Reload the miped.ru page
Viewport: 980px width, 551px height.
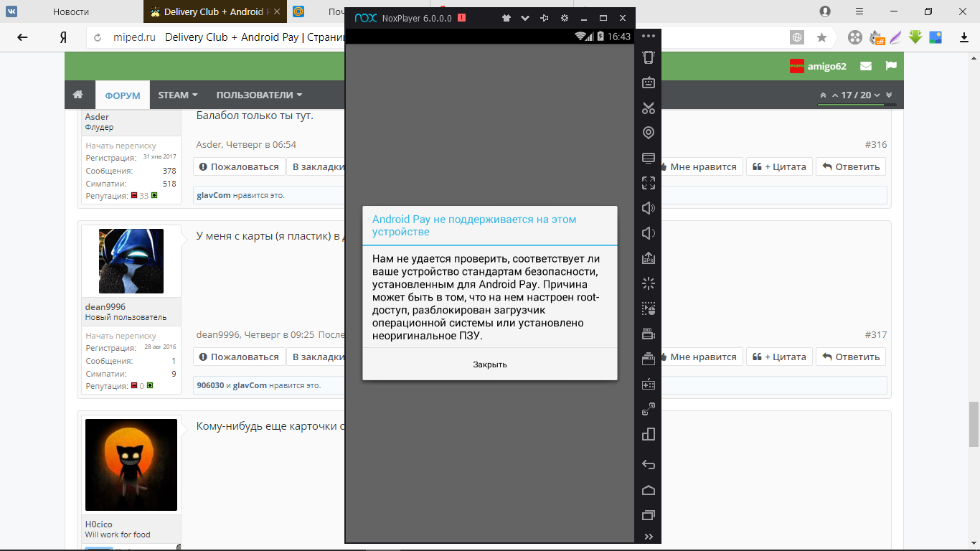pos(98,37)
